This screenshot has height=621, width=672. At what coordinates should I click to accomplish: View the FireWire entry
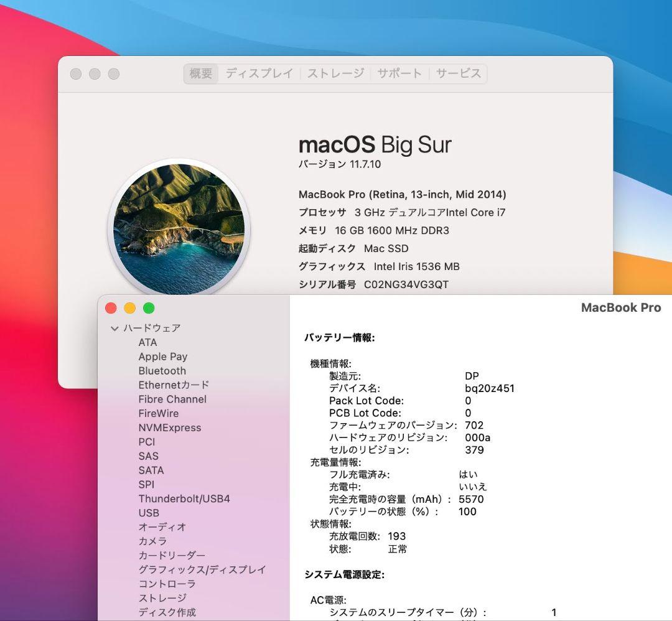(x=157, y=413)
